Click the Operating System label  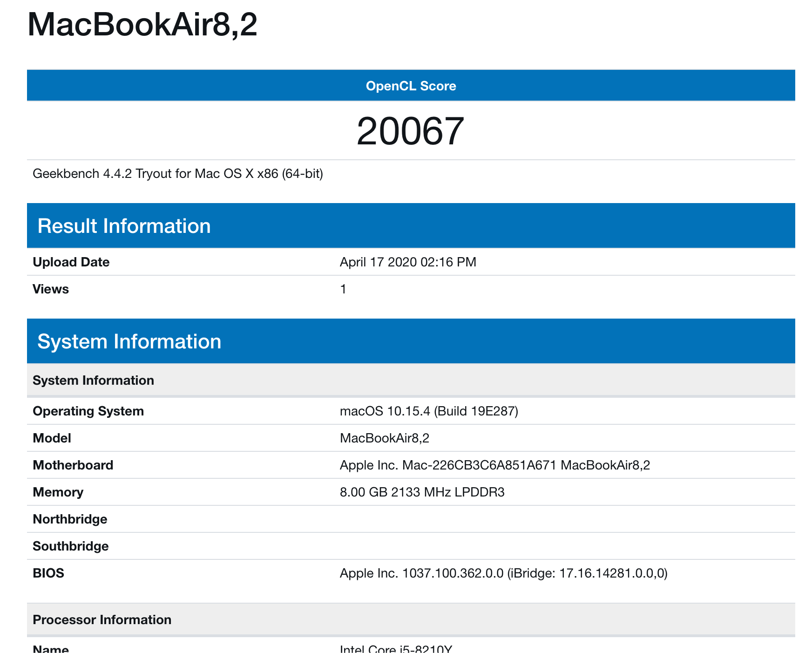pos(88,411)
